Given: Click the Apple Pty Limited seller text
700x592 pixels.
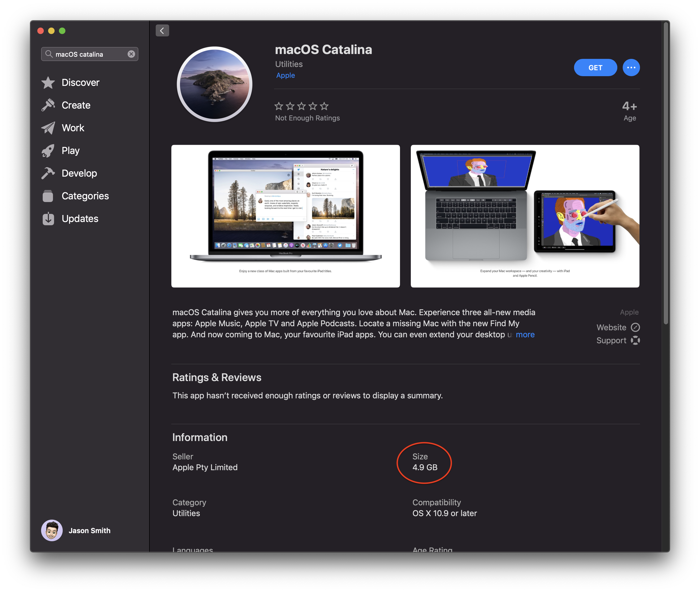Looking at the screenshot, I should [205, 467].
